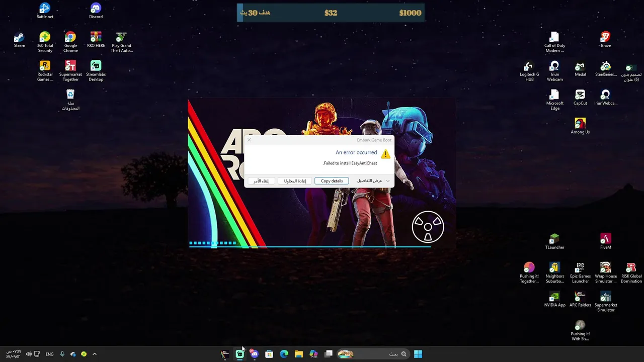Open Battle.net desktop shortcut
The width and height of the screenshot is (644, 362).
(45, 11)
